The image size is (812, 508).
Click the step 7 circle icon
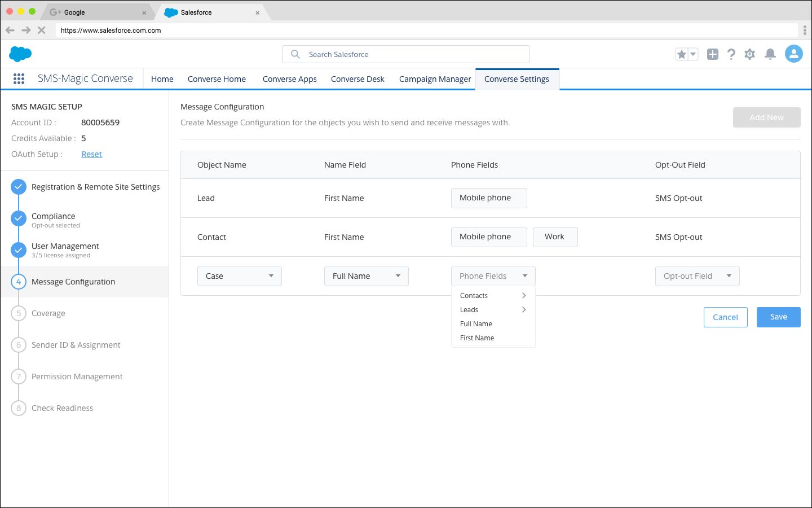pyautogui.click(x=19, y=376)
